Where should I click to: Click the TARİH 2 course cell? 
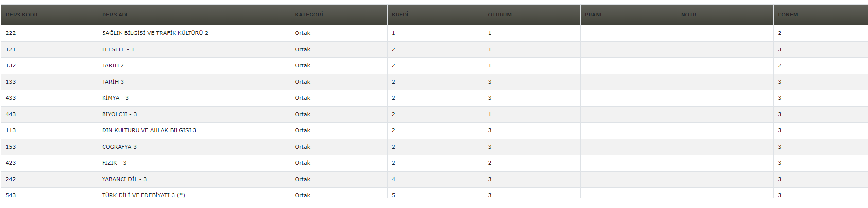pos(113,65)
